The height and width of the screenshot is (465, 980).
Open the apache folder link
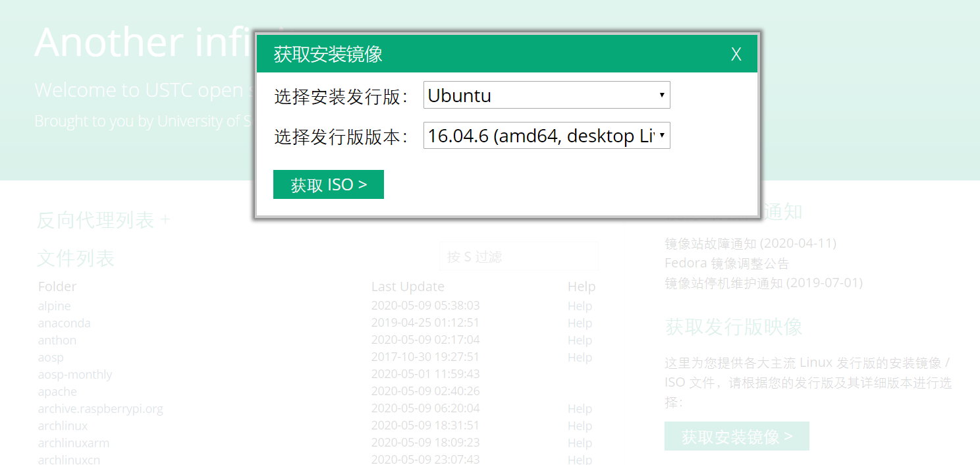click(57, 391)
